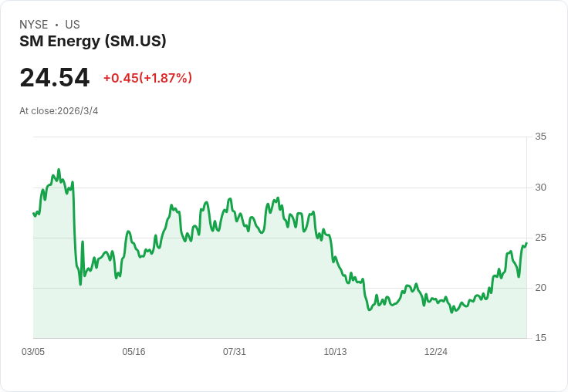Click the 12/24 date axis label

[x=436, y=352]
